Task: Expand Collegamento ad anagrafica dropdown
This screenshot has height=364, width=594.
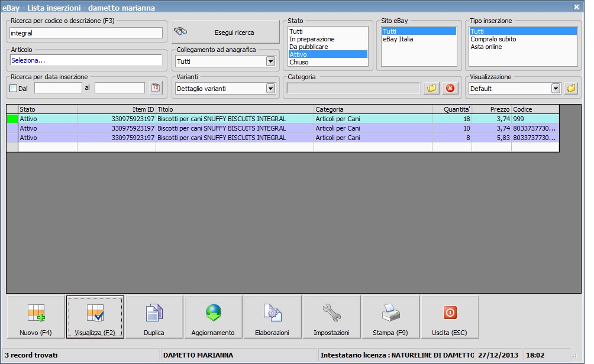Action: coord(270,61)
